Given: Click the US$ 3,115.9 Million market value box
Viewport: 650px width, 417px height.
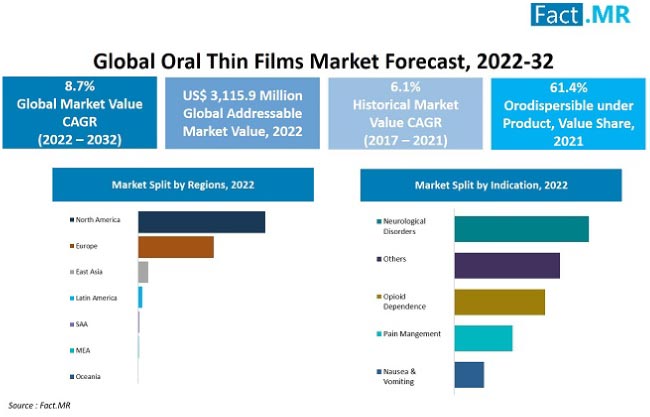Looking at the screenshot, I should click(x=243, y=113).
